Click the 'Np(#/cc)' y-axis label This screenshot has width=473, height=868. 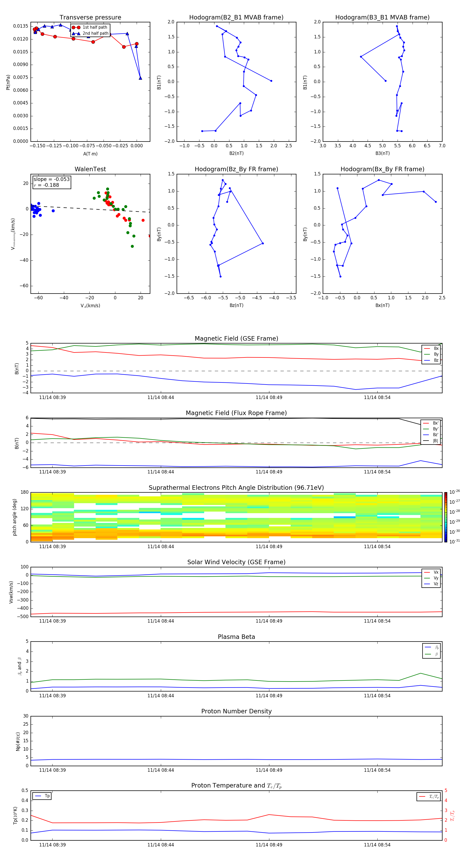point(18,741)
